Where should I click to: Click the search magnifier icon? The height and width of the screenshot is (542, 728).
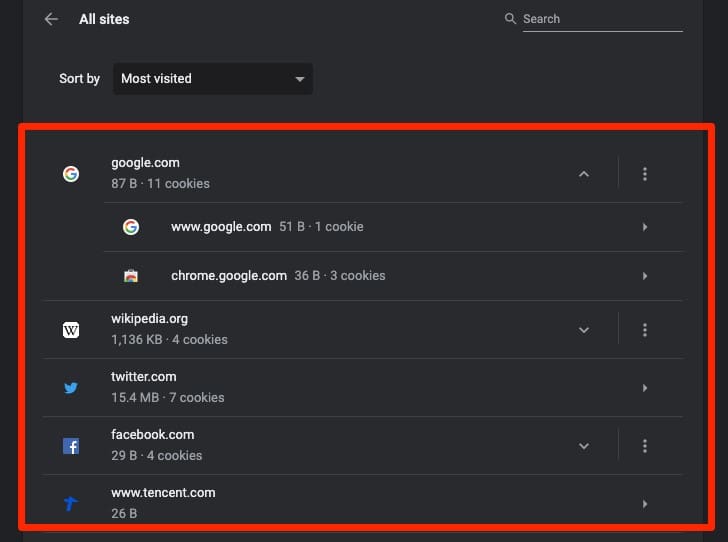click(x=510, y=19)
